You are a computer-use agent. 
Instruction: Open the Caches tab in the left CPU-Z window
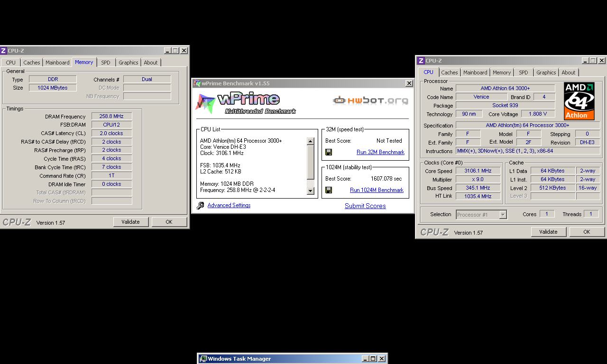[32, 63]
